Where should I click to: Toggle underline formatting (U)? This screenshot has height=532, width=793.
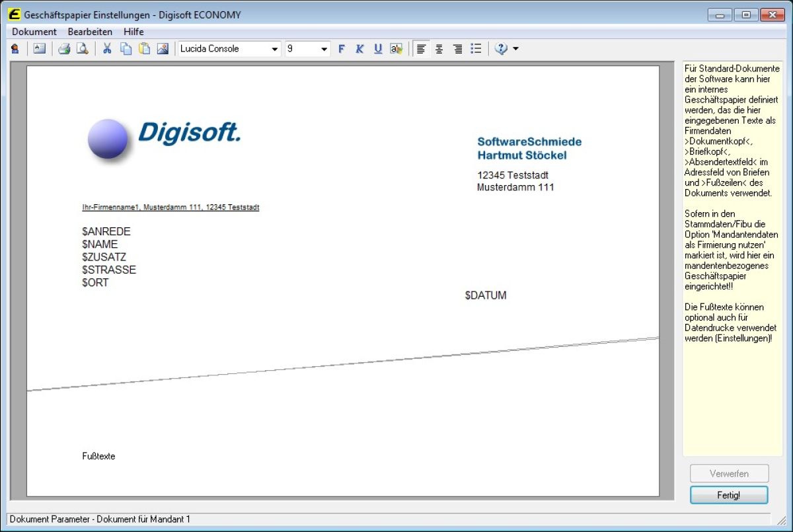tap(378, 49)
